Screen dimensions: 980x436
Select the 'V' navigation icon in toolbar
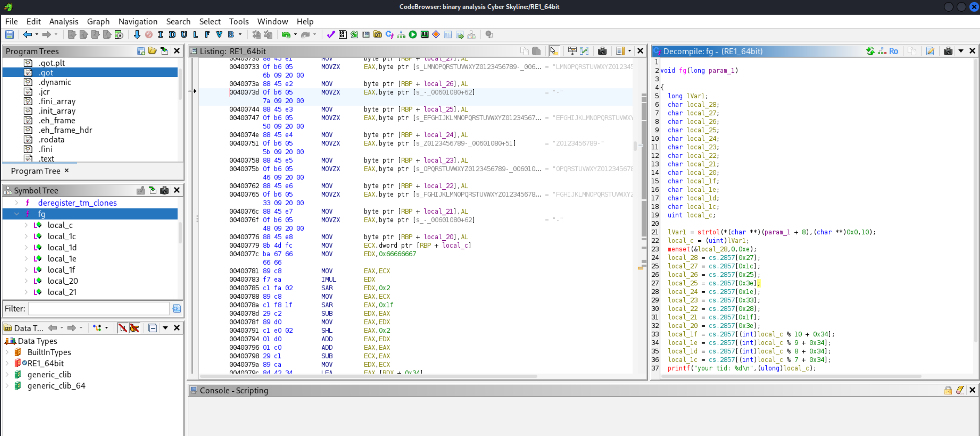[x=219, y=34]
